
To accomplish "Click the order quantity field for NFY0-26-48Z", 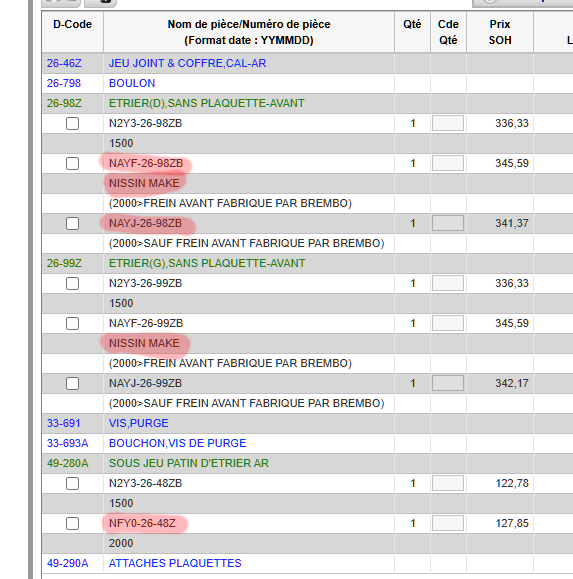I will click(448, 523).
